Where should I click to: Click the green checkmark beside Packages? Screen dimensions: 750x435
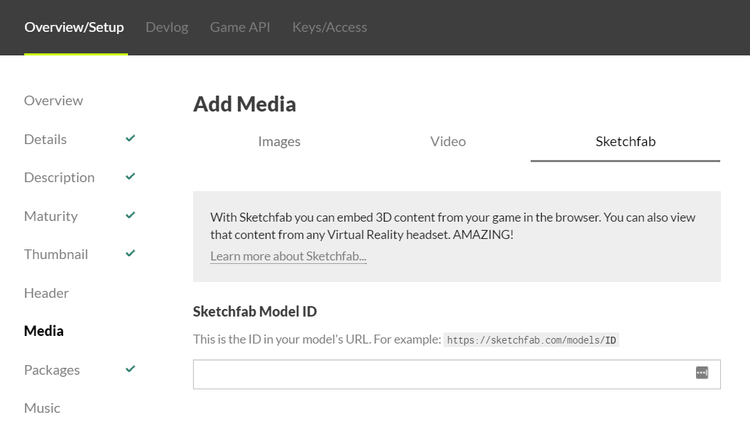click(131, 369)
